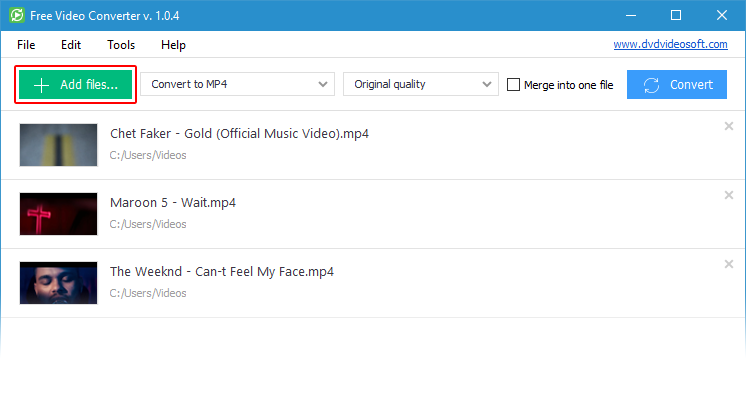Select the Chet Faker - Gold video thumbnail
Image resolution: width=746 pixels, height=400 pixels.
pos(59,145)
